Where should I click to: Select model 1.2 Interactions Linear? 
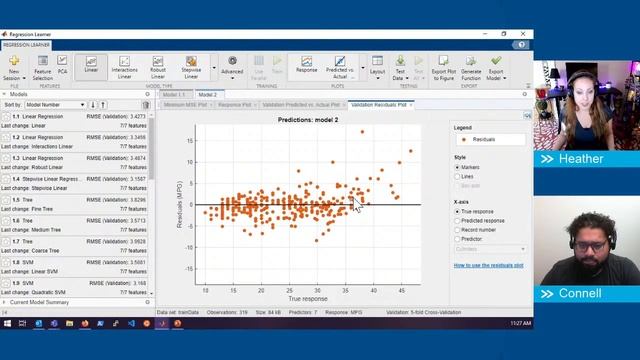coord(74,142)
